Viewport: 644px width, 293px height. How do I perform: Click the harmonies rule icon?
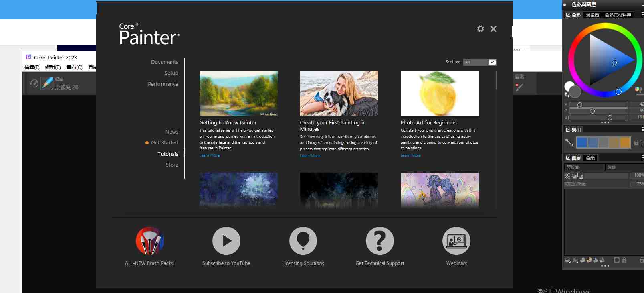[569, 142]
